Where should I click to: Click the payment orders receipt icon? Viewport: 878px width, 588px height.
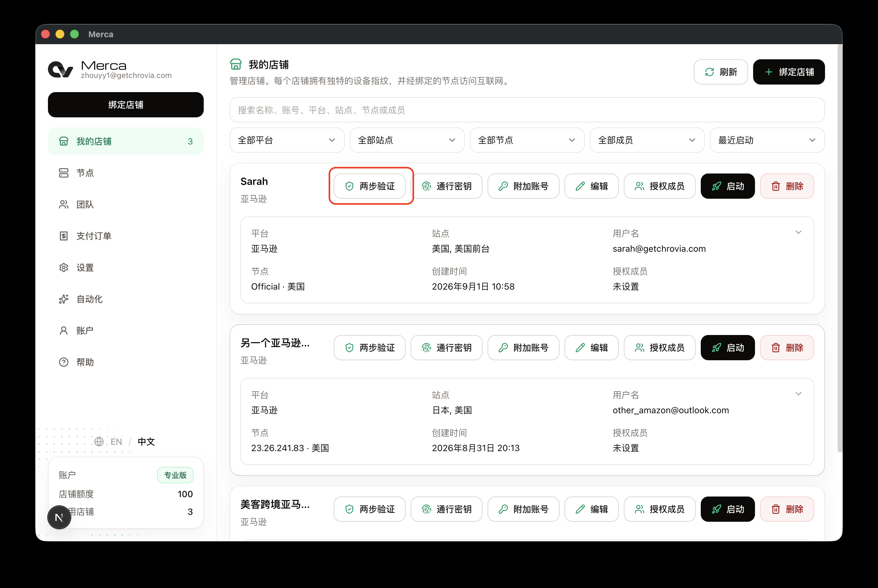(64, 236)
